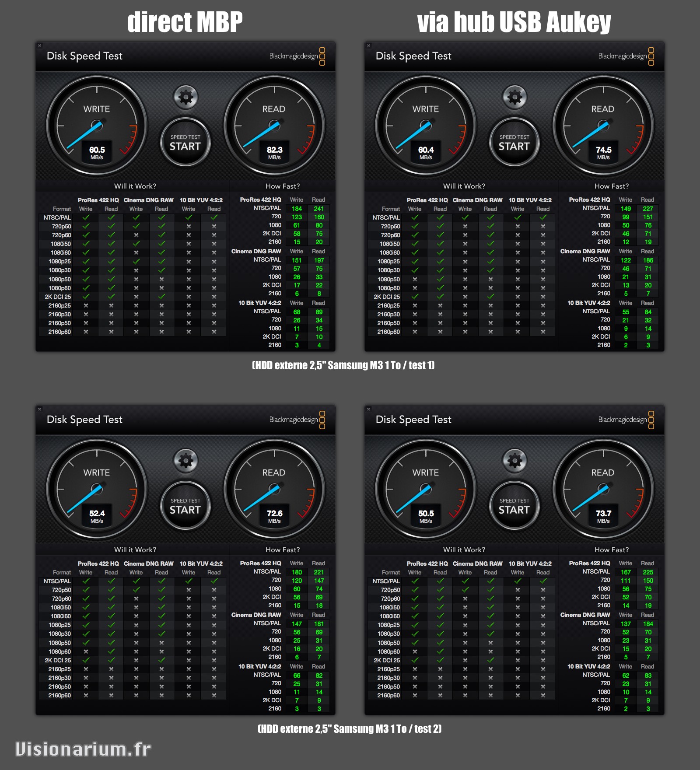Click the WRITE gauge reading 60.4 MB/s

(x=426, y=126)
